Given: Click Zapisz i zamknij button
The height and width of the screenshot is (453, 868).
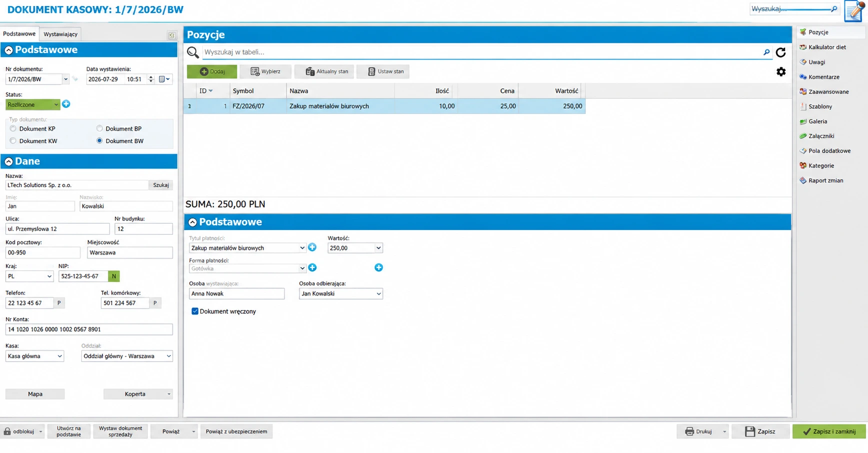Looking at the screenshot, I should [829, 431].
